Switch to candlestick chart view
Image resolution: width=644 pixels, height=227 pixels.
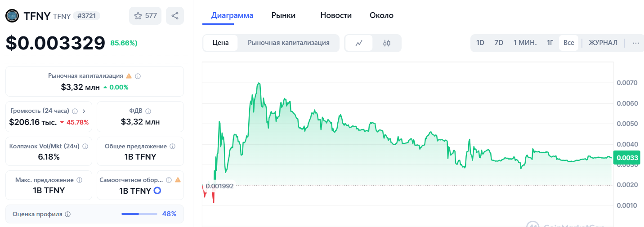point(387,43)
